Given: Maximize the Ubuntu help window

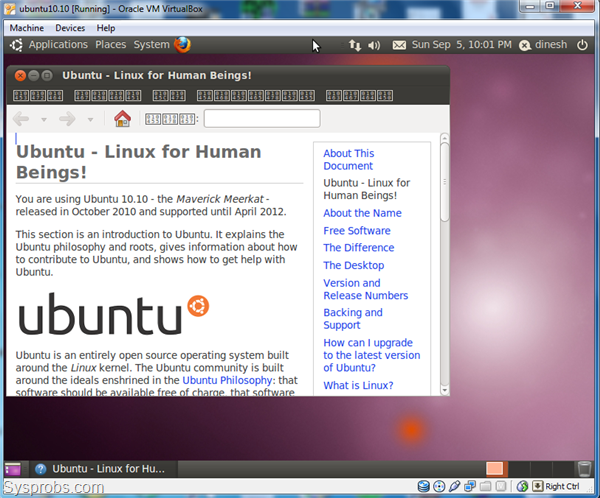Looking at the screenshot, I should tap(47, 75).
